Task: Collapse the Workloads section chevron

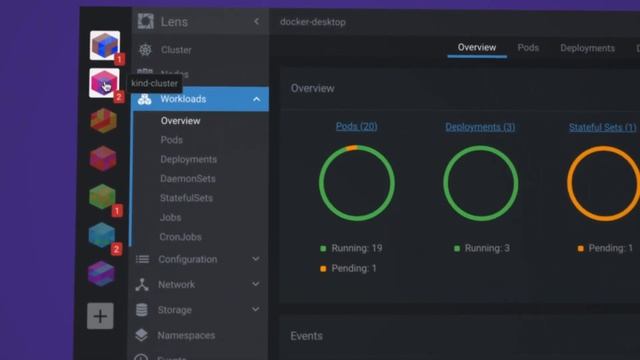Action: [256, 99]
